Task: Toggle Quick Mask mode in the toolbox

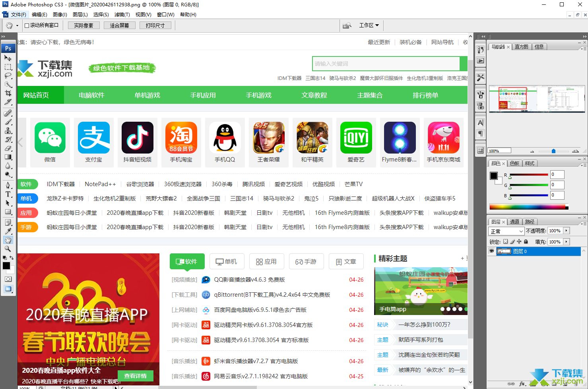Action: [8, 279]
